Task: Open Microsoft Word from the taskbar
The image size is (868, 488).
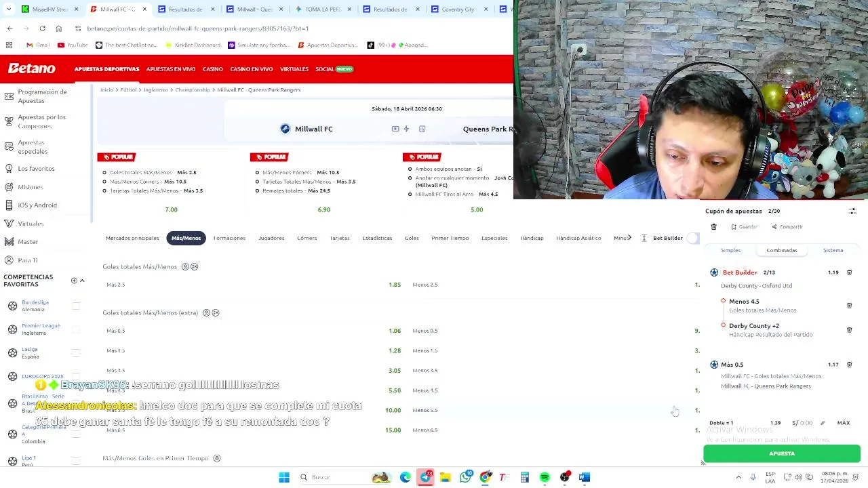Action: (585, 477)
